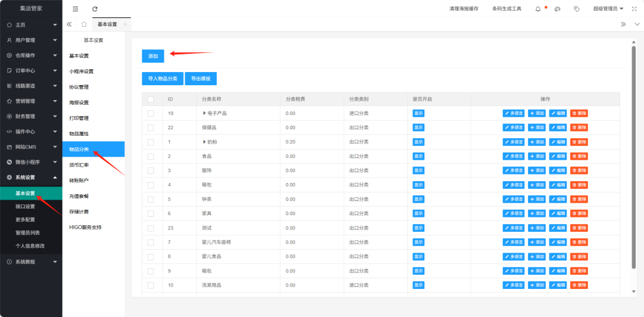The height and width of the screenshot is (317, 644).
Task: Delete the 洗漱用品 category row
Action: pos(579,285)
